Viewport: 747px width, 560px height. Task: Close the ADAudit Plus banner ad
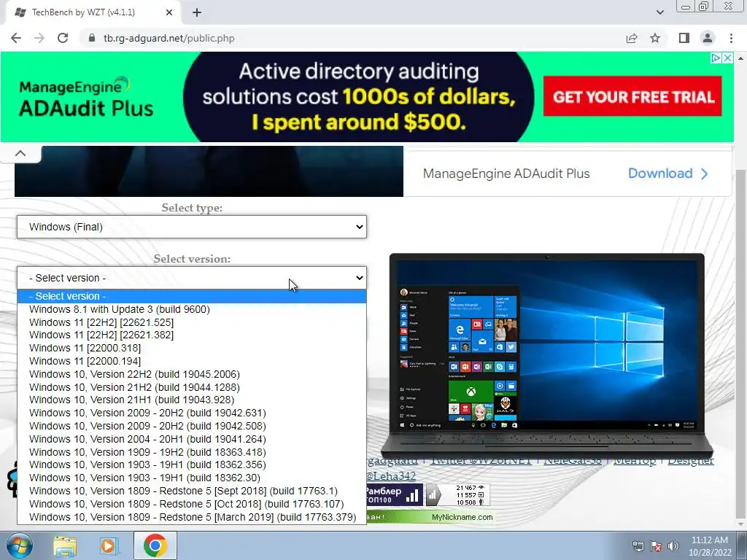click(727, 58)
